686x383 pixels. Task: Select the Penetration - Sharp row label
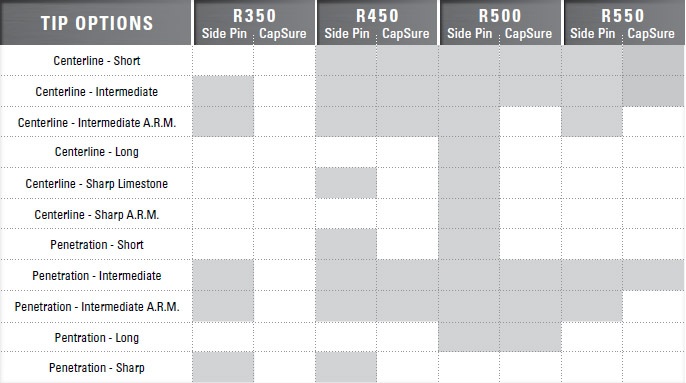(x=97, y=368)
